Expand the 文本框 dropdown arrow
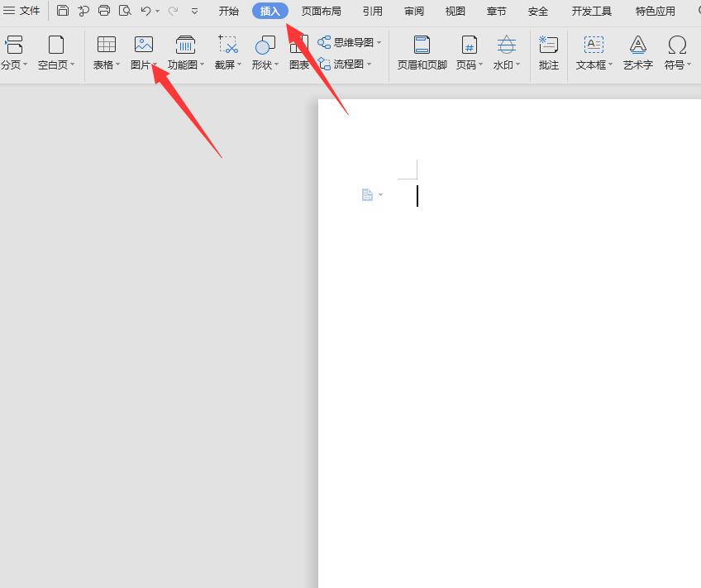The height and width of the screenshot is (588, 701). tap(610, 65)
